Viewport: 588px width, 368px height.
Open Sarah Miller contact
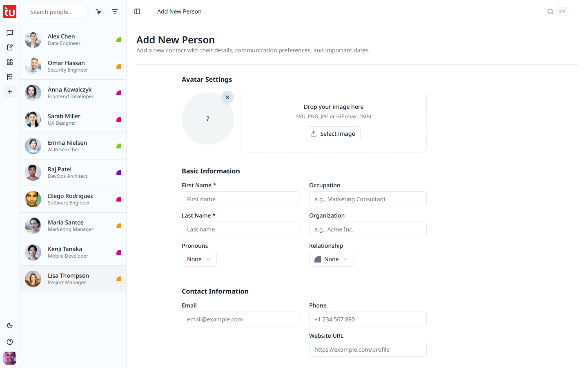pos(73,119)
